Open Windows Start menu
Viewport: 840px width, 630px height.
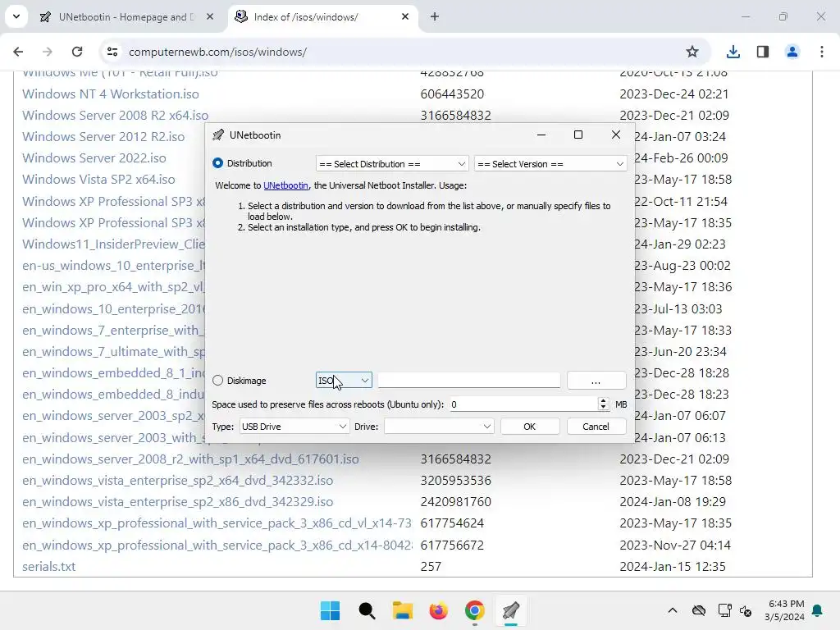pos(330,610)
